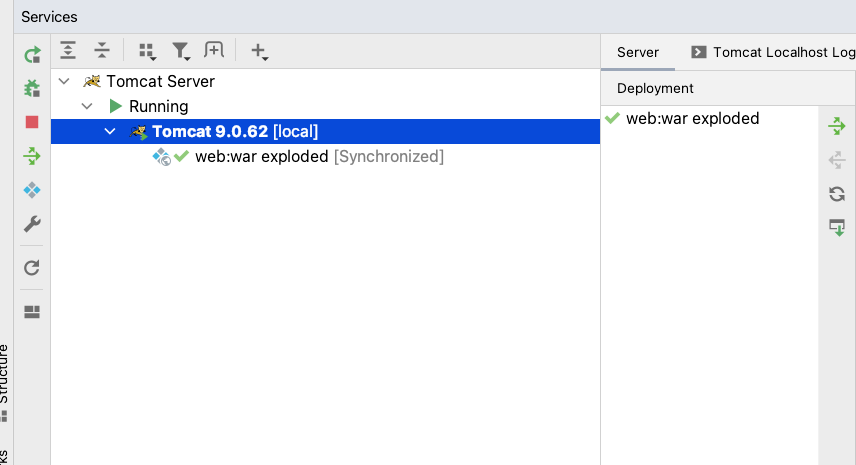Select the Tomcat Server tree row
The height and width of the screenshot is (465, 856).
[325, 81]
